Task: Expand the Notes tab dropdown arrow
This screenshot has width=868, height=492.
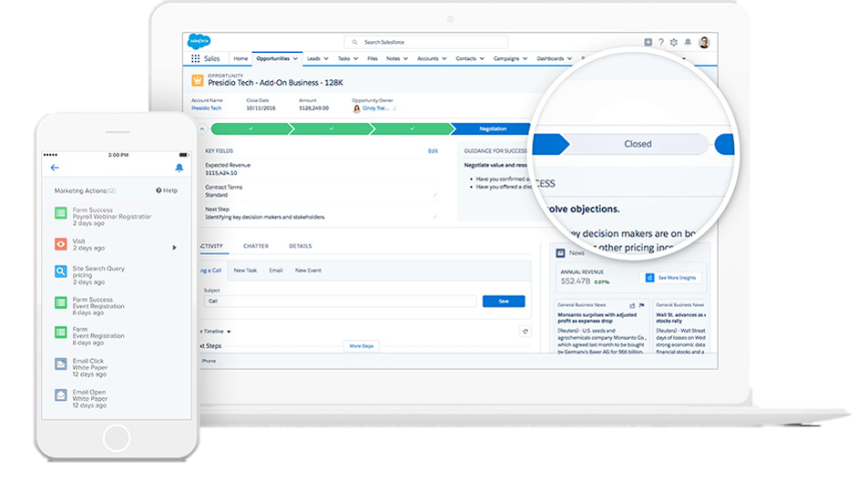Action: tap(405, 58)
